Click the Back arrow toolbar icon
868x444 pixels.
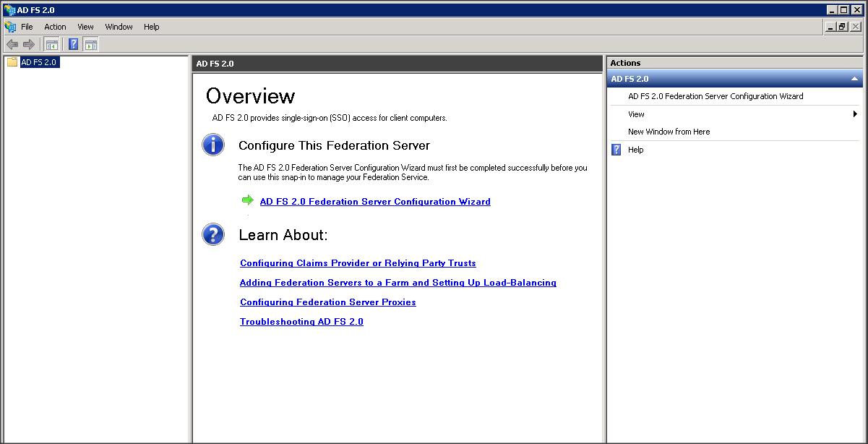coord(12,45)
